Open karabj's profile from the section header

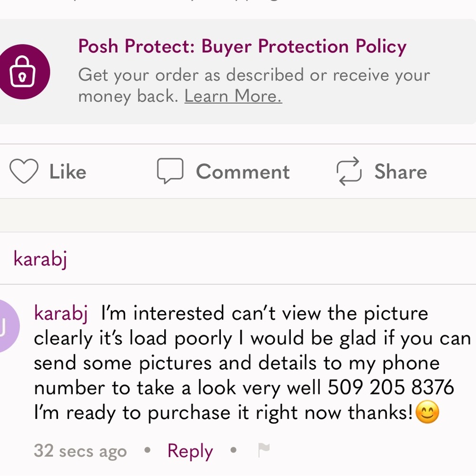[x=40, y=258]
